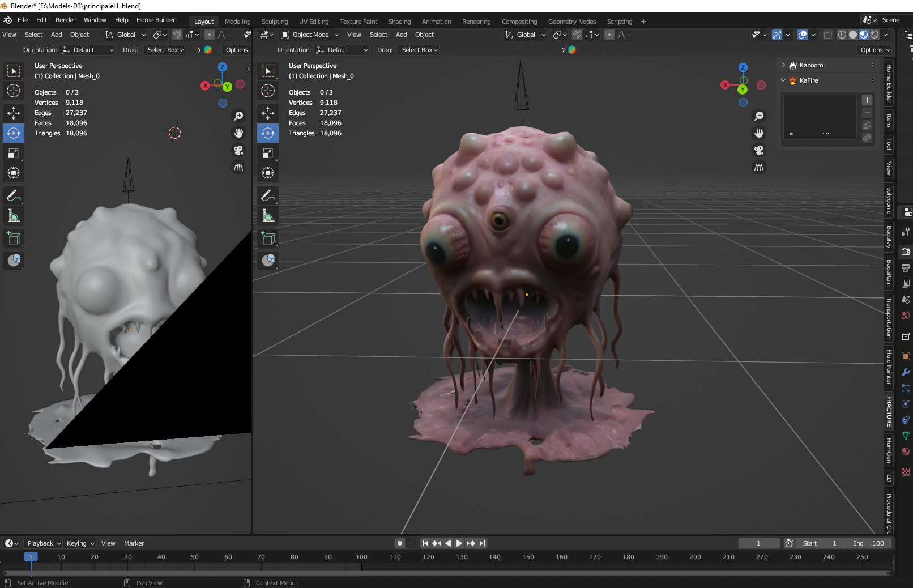Open the Tool properties tab icon
This screenshot has height=588, width=913.
click(x=906, y=231)
